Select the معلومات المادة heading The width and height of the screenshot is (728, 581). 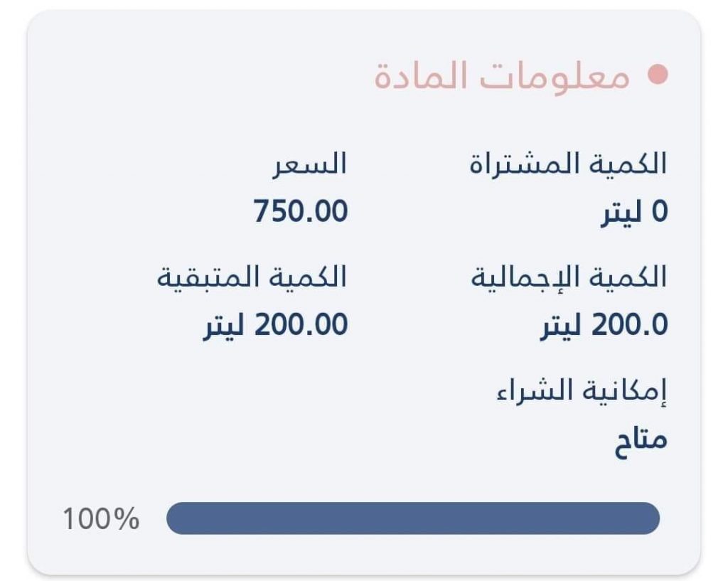pyautogui.click(x=502, y=76)
